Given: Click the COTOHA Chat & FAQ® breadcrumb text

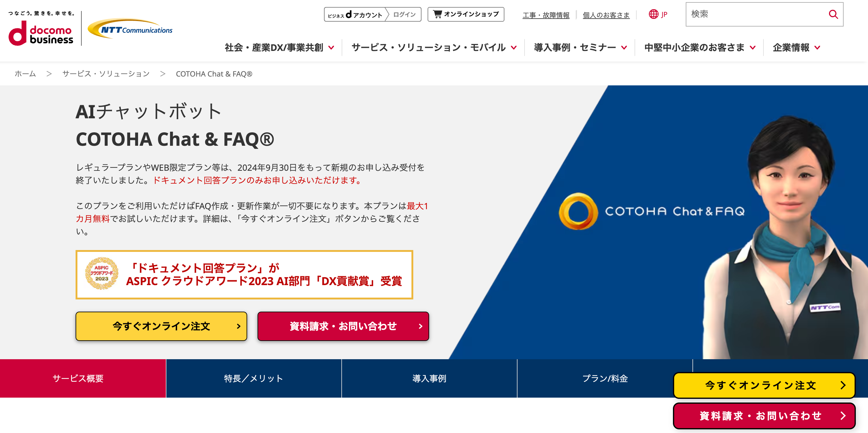Looking at the screenshot, I should tap(214, 73).
